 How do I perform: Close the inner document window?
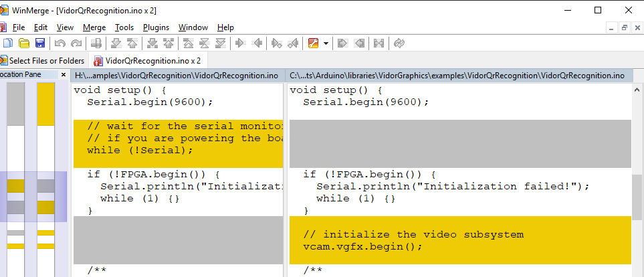tap(637, 28)
